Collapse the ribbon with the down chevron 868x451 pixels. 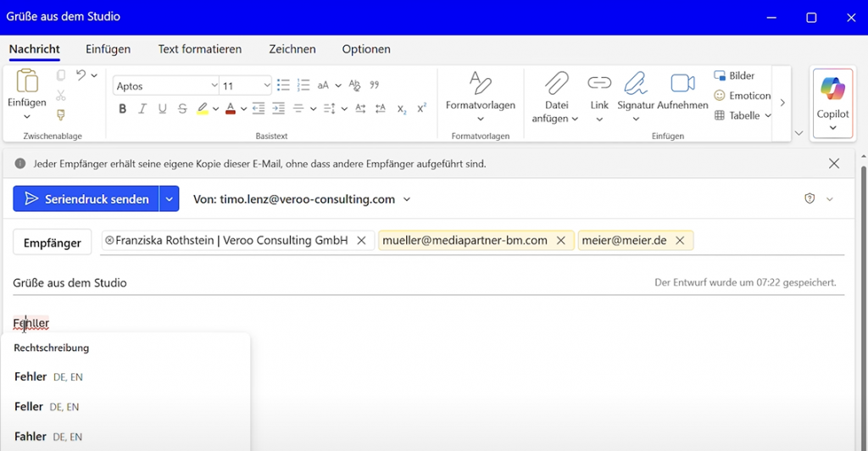click(798, 133)
